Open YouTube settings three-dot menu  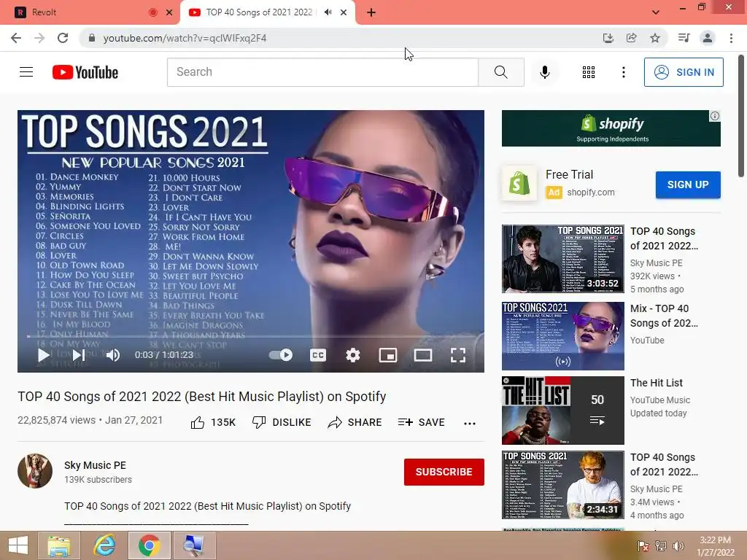623,72
